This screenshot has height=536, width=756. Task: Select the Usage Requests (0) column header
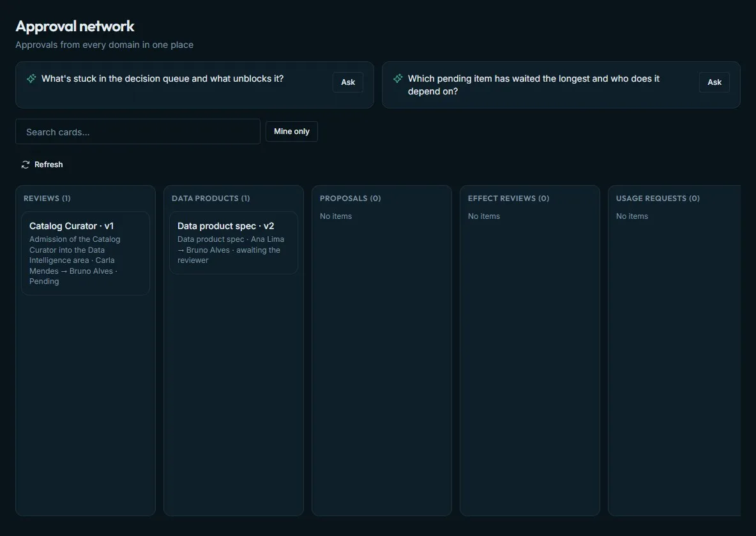[x=658, y=198]
